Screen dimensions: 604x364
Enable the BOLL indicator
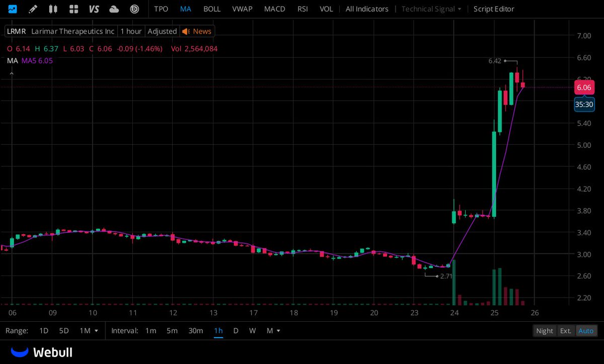pyautogui.click(x=212, y=9)
